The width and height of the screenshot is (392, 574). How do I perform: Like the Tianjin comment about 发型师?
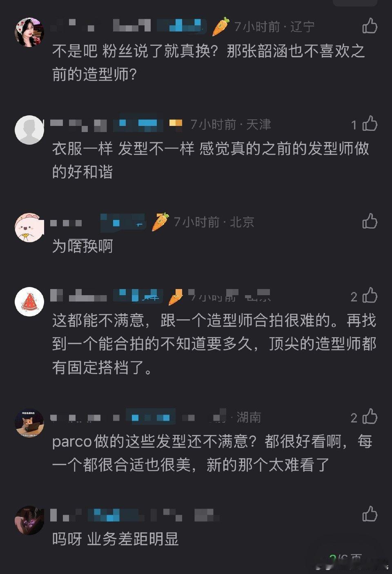pos(370,123)
